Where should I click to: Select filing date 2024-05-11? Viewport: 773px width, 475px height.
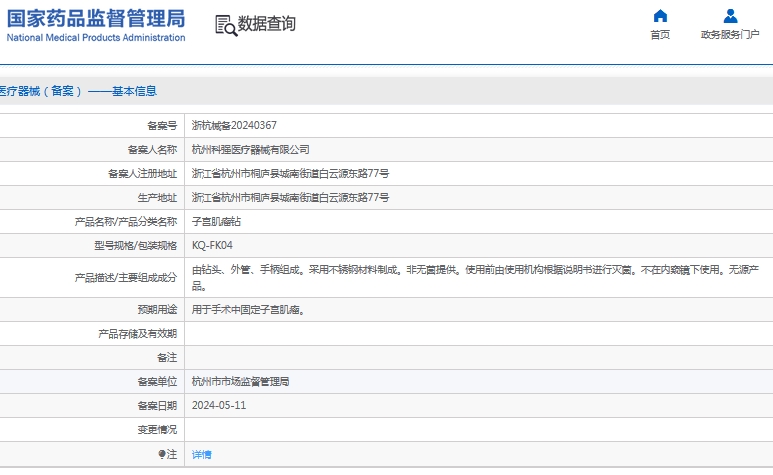[219, 406]
